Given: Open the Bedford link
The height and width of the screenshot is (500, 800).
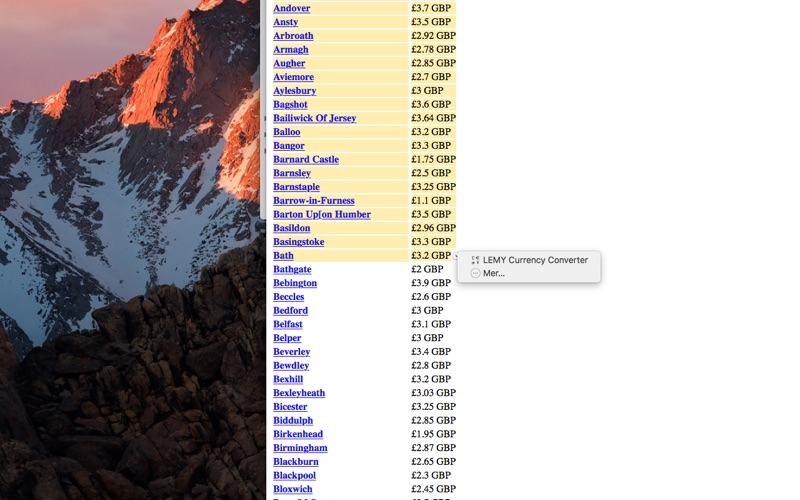Looking at the screenshot, I should coord(290,311).
